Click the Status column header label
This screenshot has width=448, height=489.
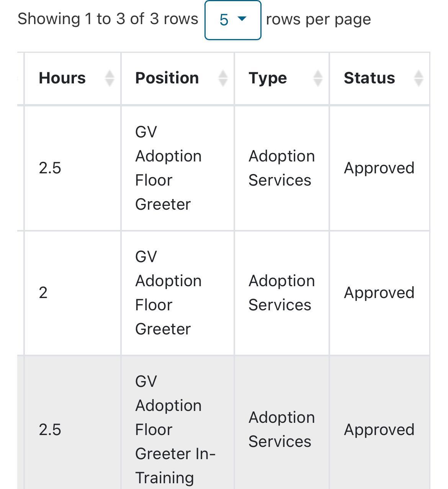tap(369, 78)
